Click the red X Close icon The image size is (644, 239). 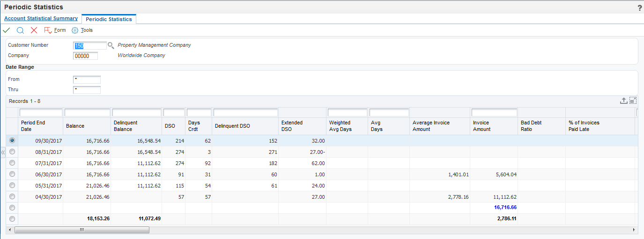[34, 30]
